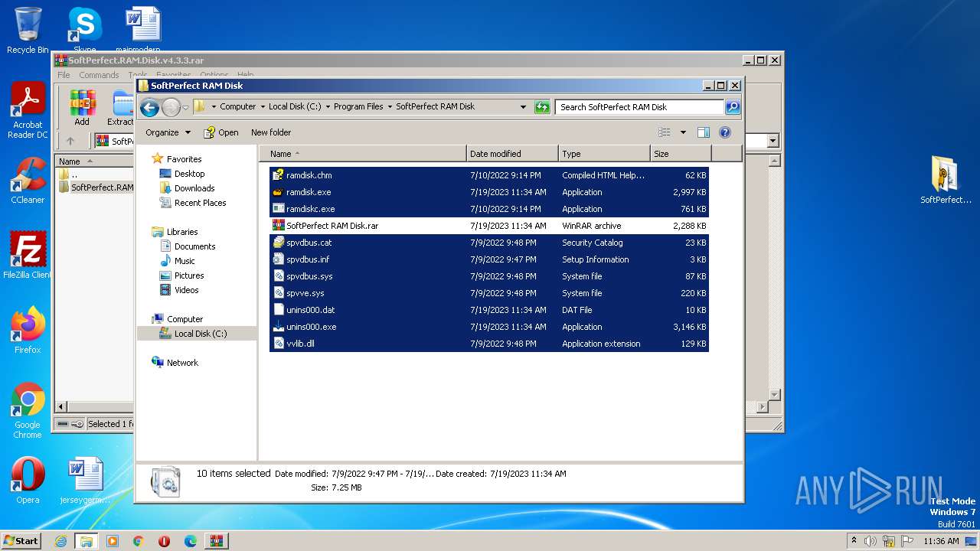Open Firefox desktop shortcut
This screenshot has width=980, height=551.
(28, 331)
